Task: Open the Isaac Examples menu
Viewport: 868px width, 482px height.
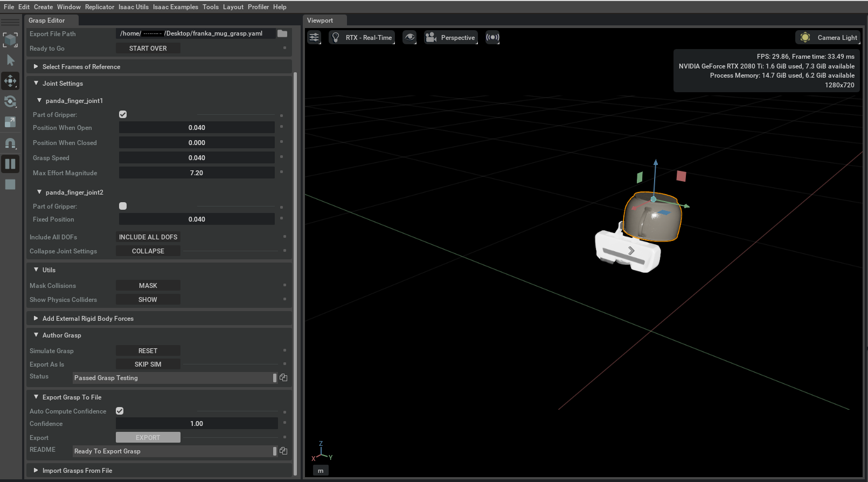Action: 175,7
